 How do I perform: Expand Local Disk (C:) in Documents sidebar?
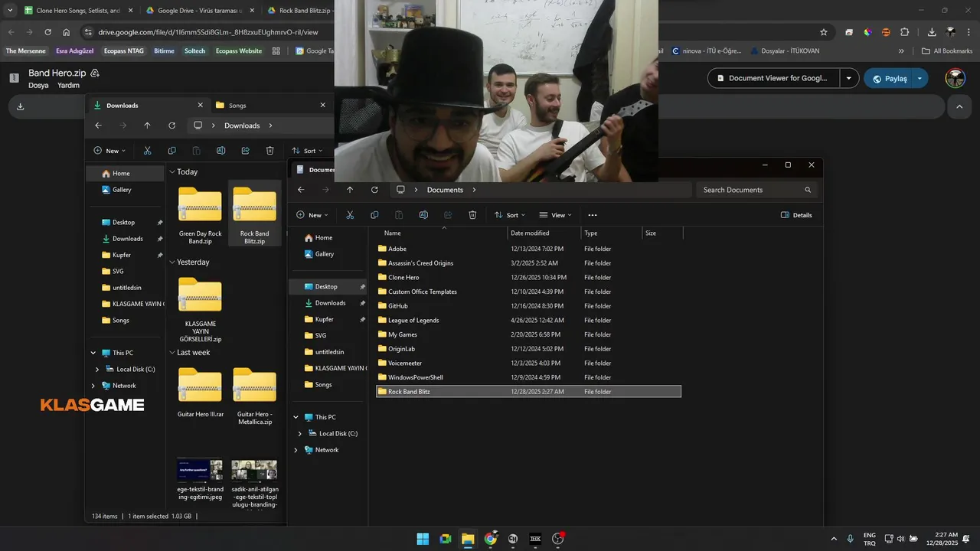click(299, 433)
